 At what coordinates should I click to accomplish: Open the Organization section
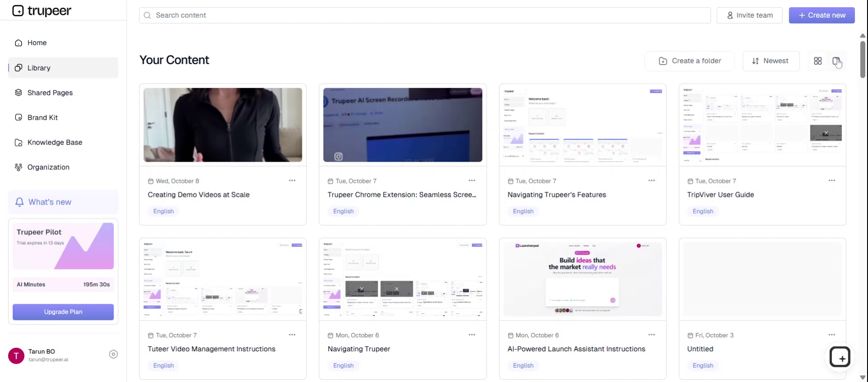click(x=63, y=167)
